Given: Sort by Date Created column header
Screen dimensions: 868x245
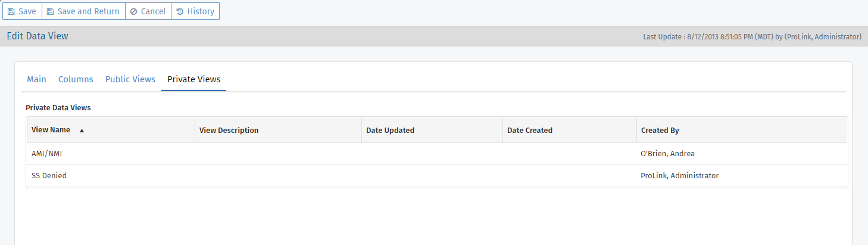Looking at the screenshot, I should 529,130.
